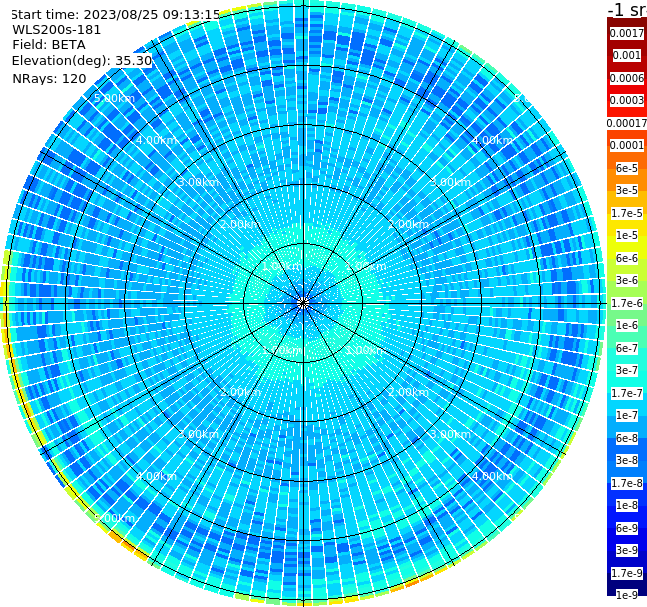Pick the 3e-5 colorbar value
The width and height of the screenshot is (647, 607).
(627, 190)
